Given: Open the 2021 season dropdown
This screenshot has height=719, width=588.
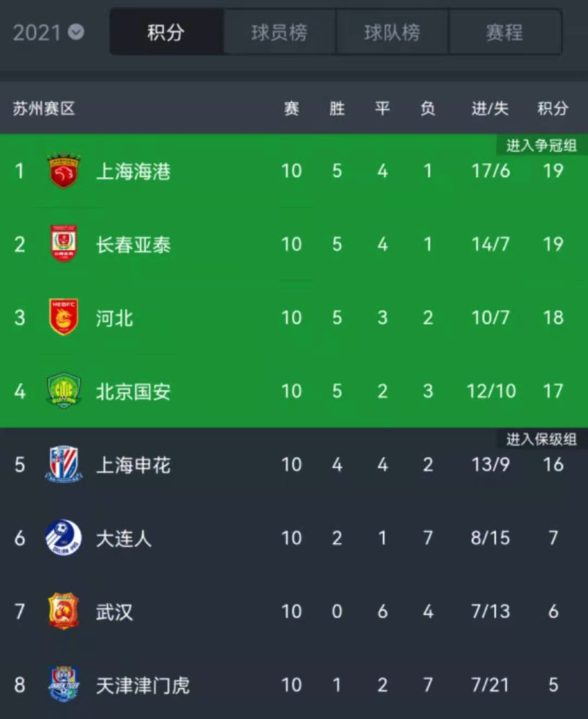Looking at the screenshot, I should (x=48, y=32).
